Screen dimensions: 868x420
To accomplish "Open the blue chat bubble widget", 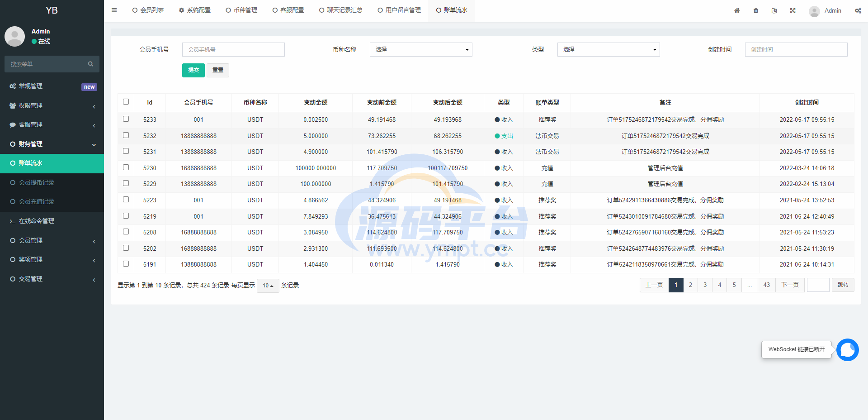I will [x=847, y=350].
